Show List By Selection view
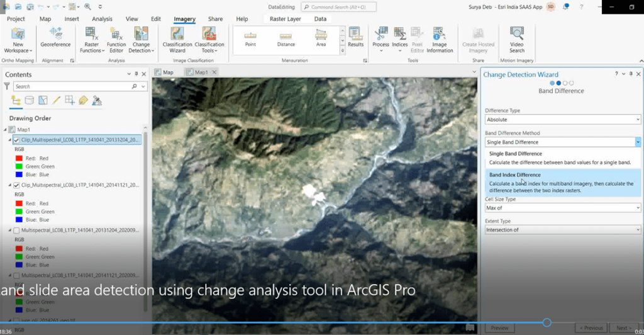Viewport: 644px width, 335px height. pyautogui.click(x=43, y=101)
